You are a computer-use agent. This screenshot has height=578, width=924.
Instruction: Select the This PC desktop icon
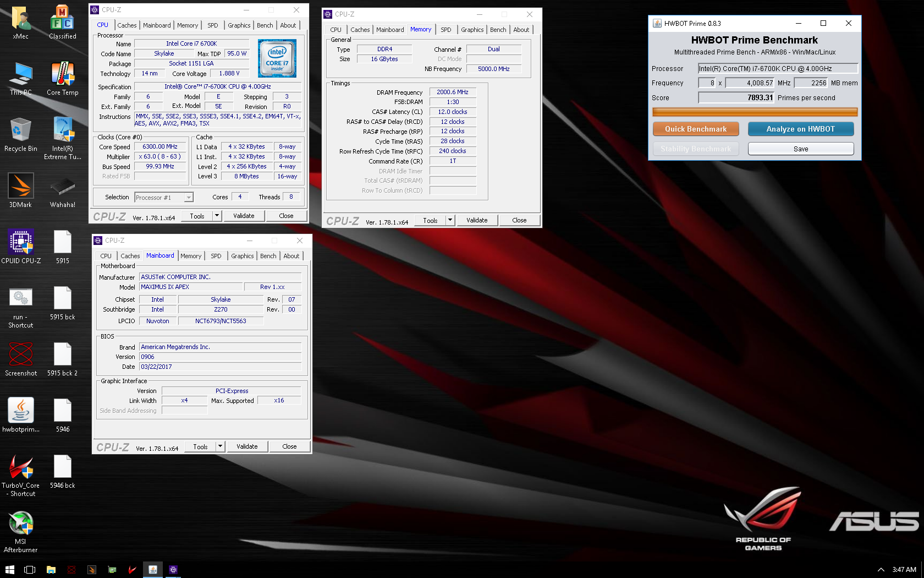click(x=21, y=79)
